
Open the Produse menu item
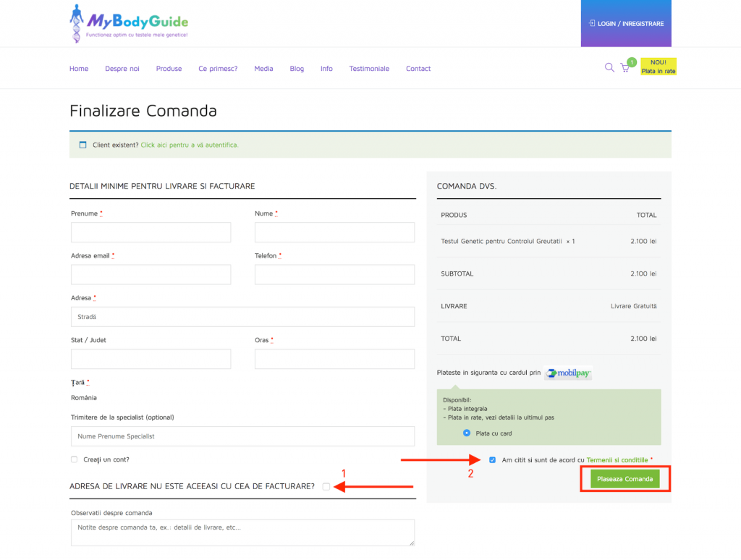tap(169, 69)
